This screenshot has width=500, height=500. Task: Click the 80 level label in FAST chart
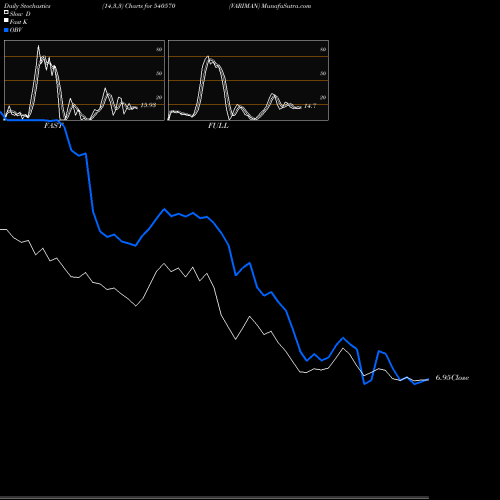coord(159,49)
